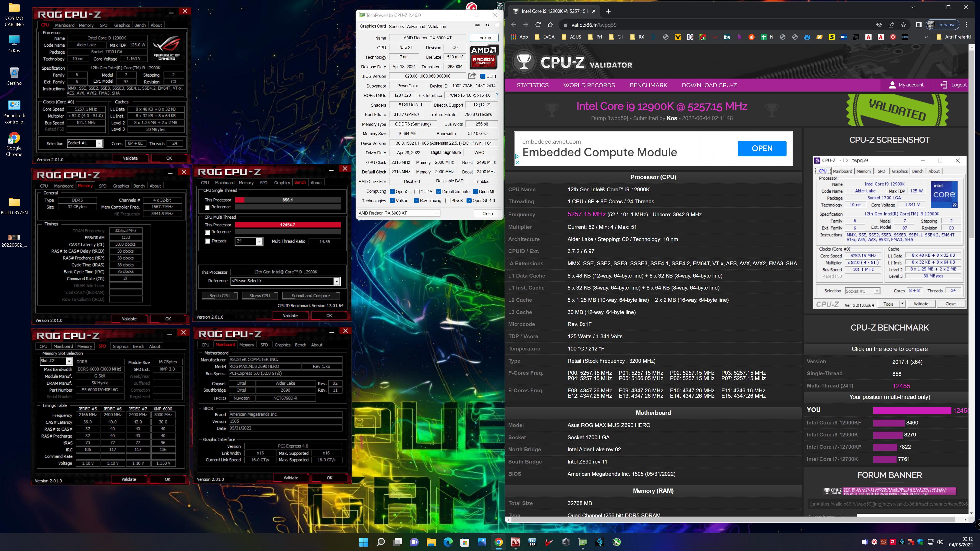Open the Threads count dropdown in Bench
Viewport: 980px width, 551px height.
tap(249, 241)
